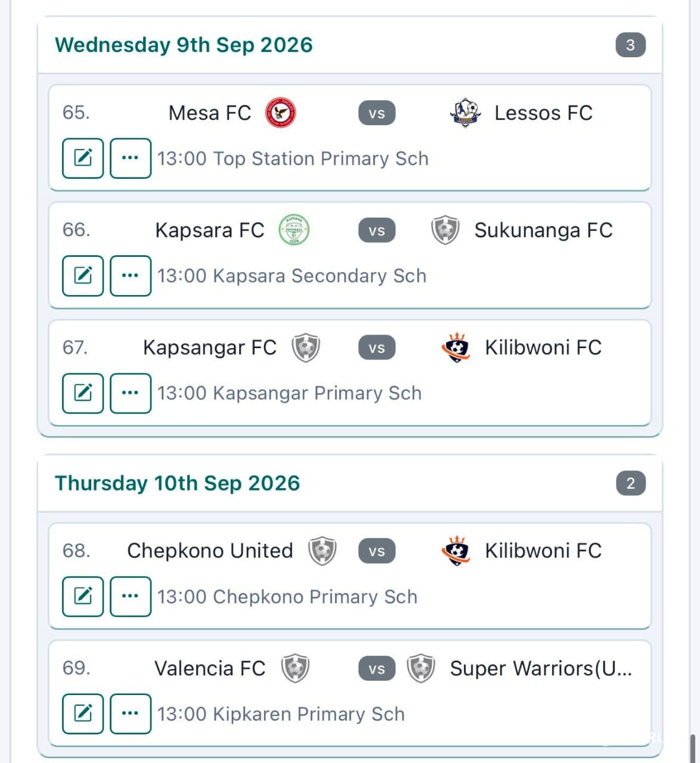Open more actions for match 69

point(130,714)
